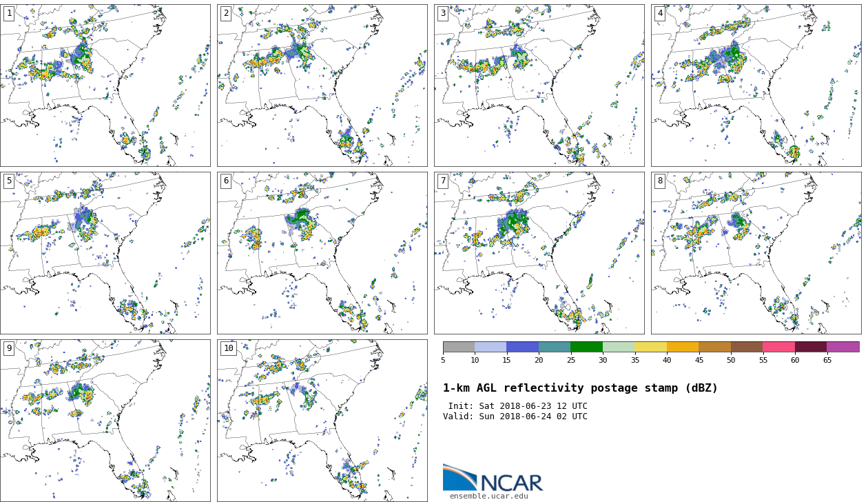The image size is (868, 502).
Task: Open the ensemble.ucar.edu link
Action: (488, 496)
